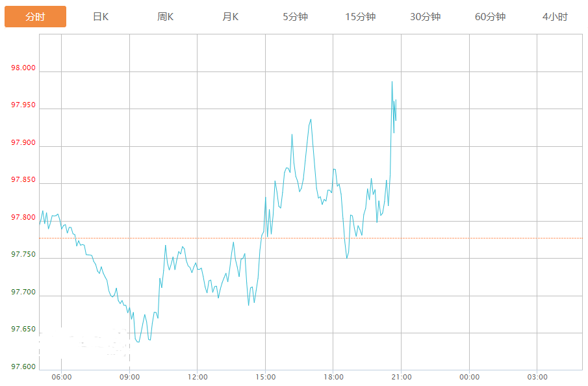Select the 5分钟 interval tab
The width and height of the screenshot is (588, 386).
pyautogui.click(x=295, y=17)
